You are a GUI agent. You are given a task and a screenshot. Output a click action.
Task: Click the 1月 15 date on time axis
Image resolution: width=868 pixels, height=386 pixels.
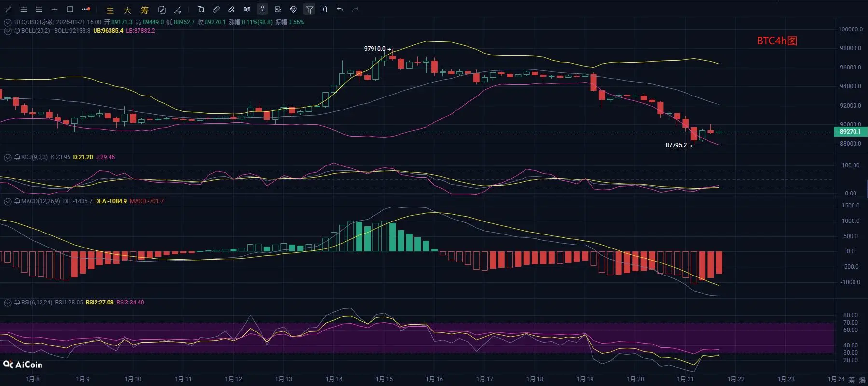click(x=384, y=379)
